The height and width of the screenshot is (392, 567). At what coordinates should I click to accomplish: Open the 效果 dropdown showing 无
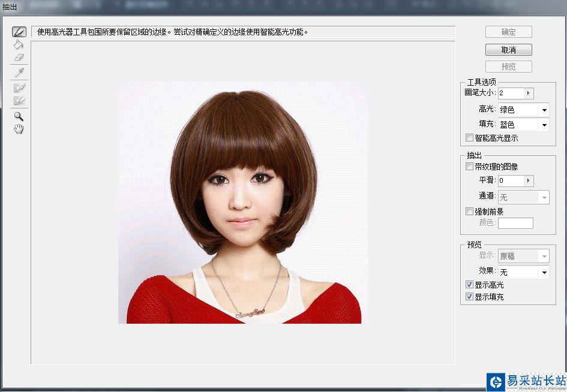[x=523, y=272]
